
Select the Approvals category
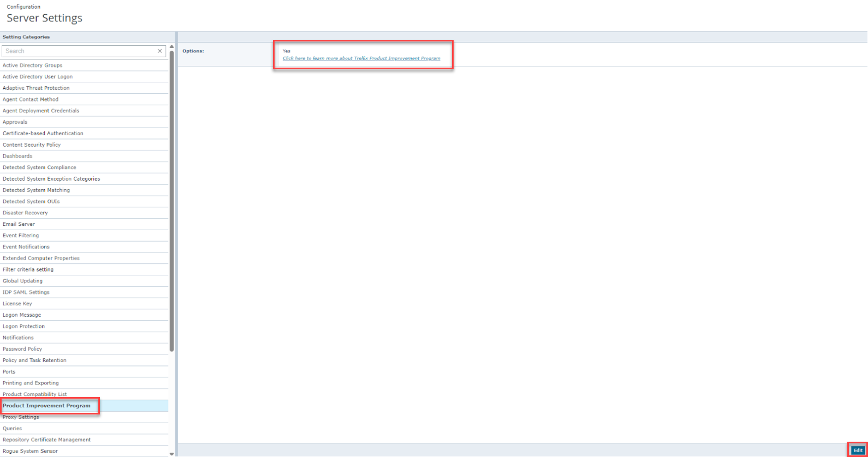tap(84, 122)
